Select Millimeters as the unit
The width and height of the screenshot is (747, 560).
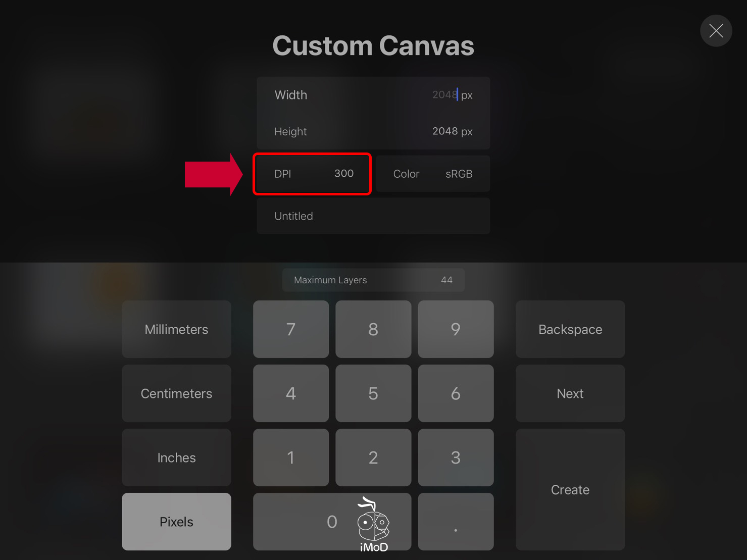(176, 329)
